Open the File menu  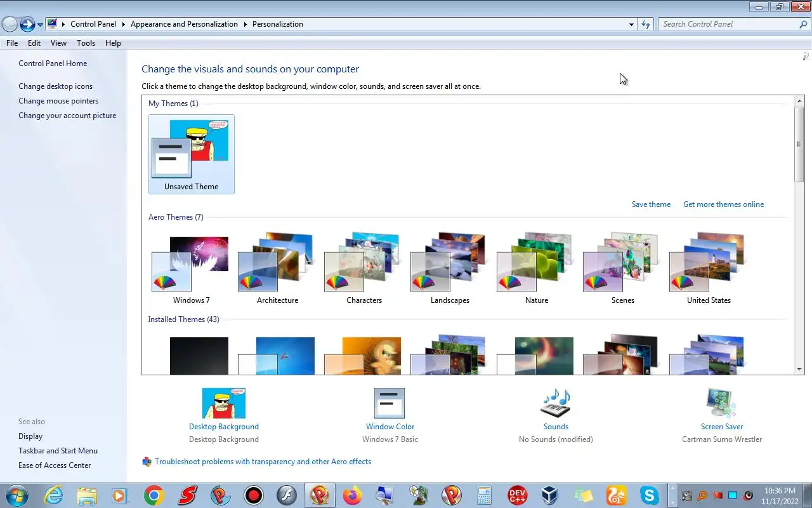pyautogui.click(x=12, y=43)
